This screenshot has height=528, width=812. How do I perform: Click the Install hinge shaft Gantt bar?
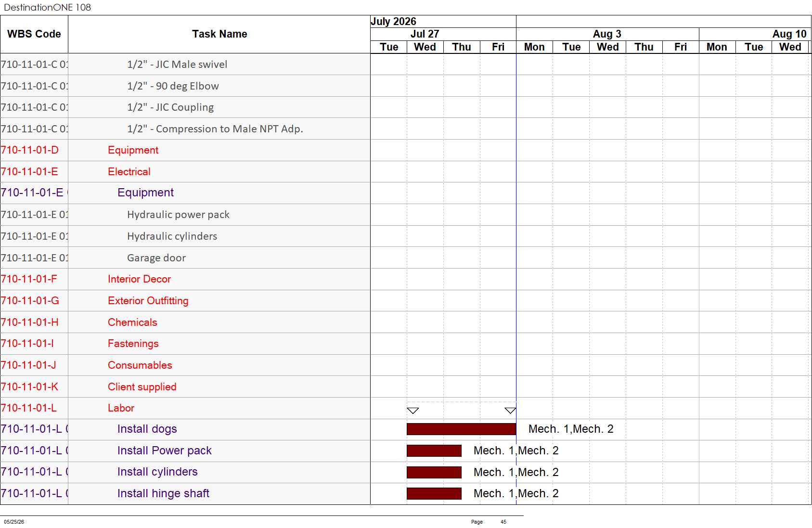[x=434, y=493]
